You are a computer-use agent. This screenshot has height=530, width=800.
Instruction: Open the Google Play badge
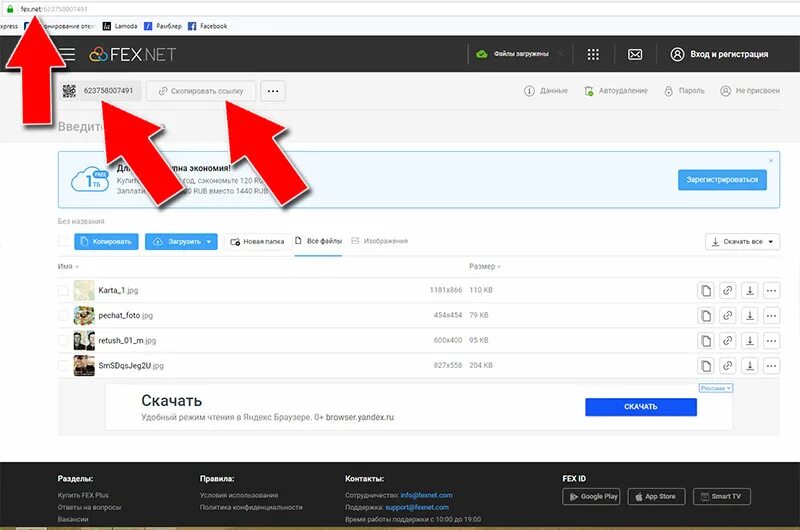coord(591,496)
